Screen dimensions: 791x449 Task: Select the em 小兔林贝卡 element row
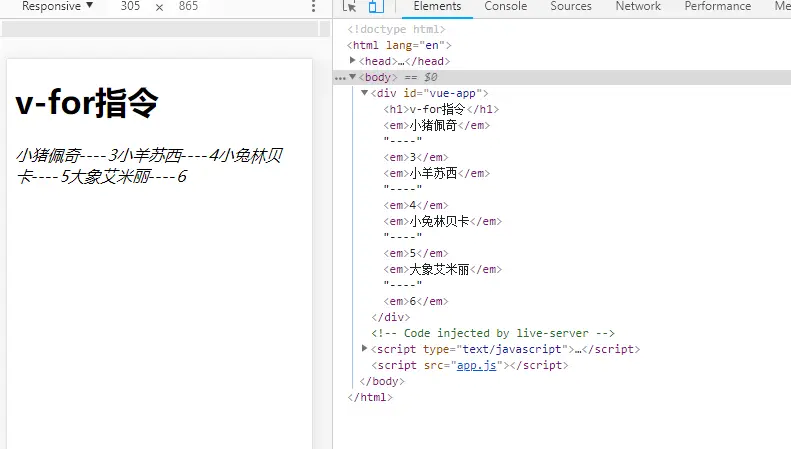pyautogui.click(x=442, y=221)
